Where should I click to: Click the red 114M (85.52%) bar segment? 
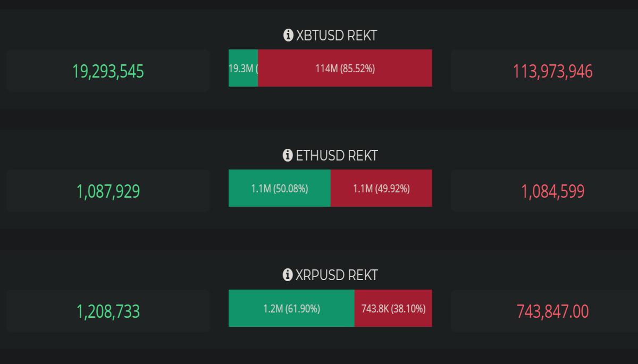[345, 68]
